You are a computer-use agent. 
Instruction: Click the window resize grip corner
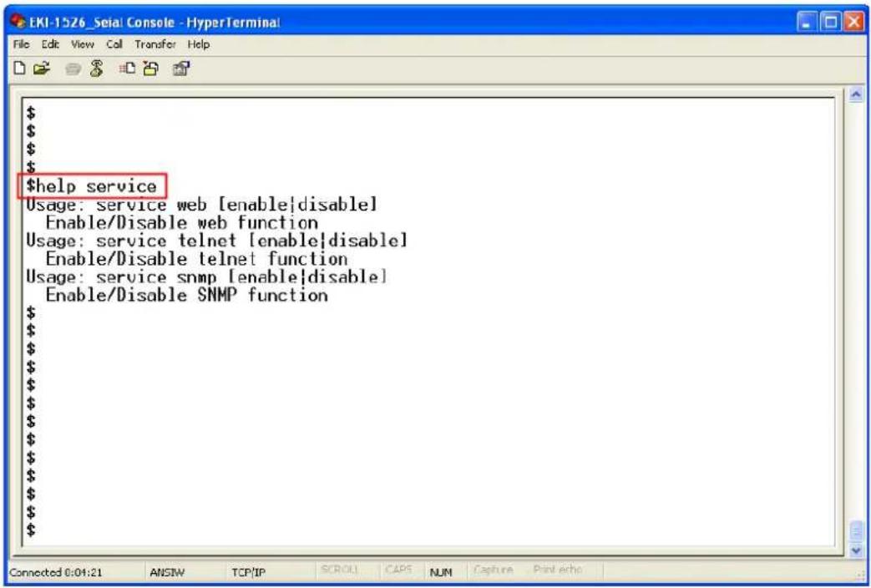pos(860,576)
